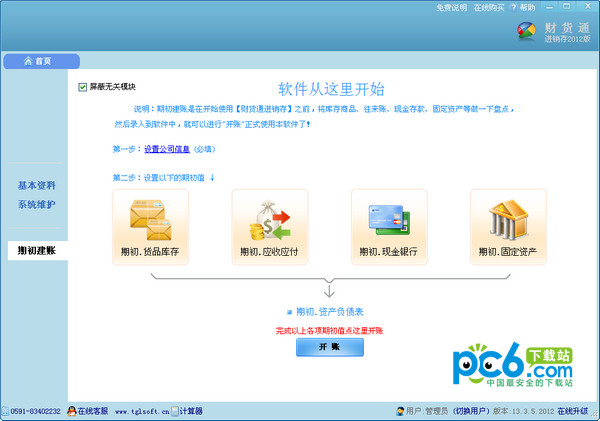Open the 期初.固定资产 bank building icon
The width and height of the screenshot is (600, 421).
pyautogui.click(x=508, y=219)
